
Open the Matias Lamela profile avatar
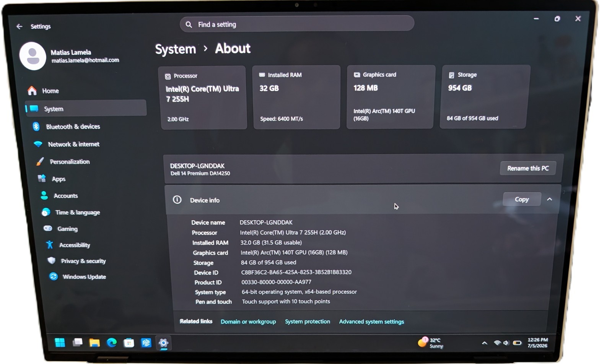tap(33, 56)
